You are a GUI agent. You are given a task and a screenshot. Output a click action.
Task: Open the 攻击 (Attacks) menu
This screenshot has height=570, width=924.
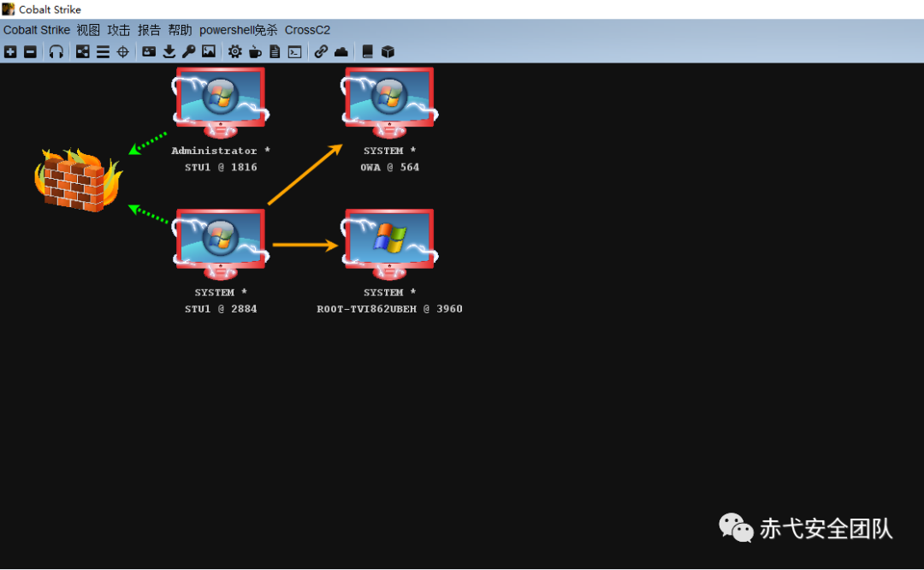pos(118,30)
